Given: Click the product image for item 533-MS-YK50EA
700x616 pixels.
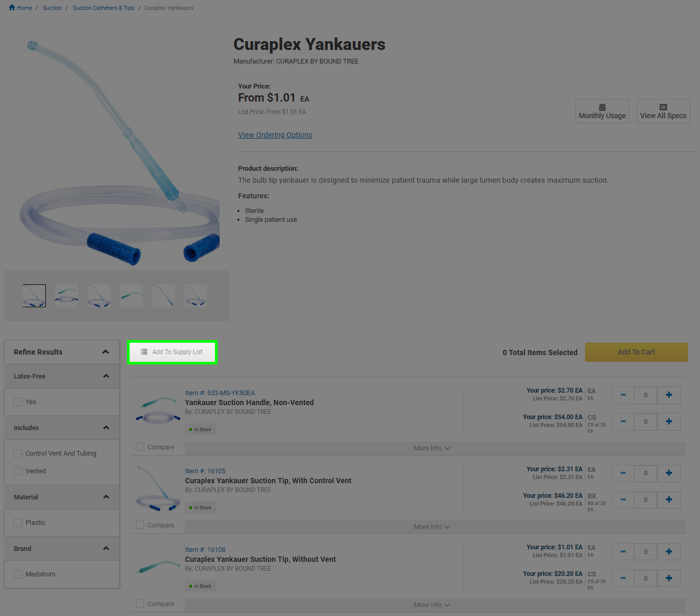Looking at the screenshot, I should pyautogui.click(x=158, y=410).
